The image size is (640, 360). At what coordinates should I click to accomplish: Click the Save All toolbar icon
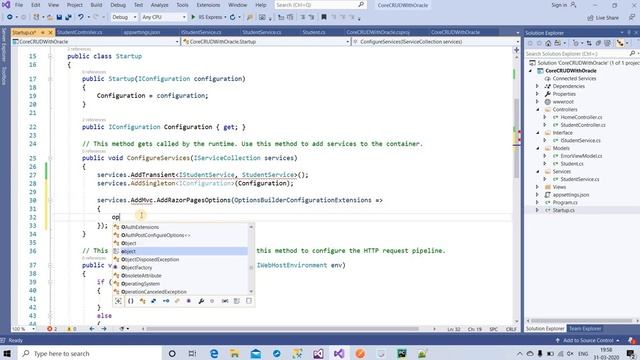click(x=68, y=17)
